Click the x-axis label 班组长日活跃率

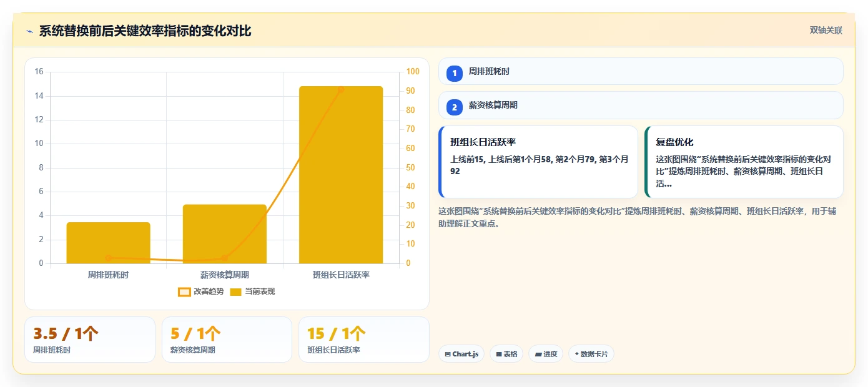(x=341, y=275)
